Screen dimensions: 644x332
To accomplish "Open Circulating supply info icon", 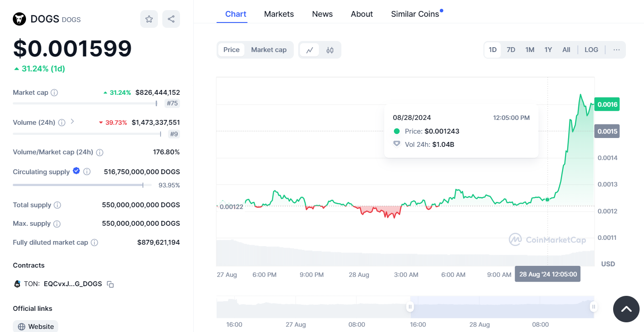I will coord(87,172).
